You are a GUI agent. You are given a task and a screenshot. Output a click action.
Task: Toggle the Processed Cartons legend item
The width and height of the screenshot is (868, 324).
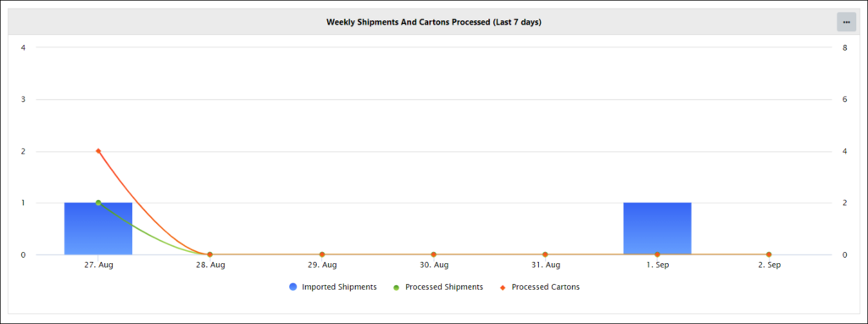pyautogui.click(x=539, y=287)
